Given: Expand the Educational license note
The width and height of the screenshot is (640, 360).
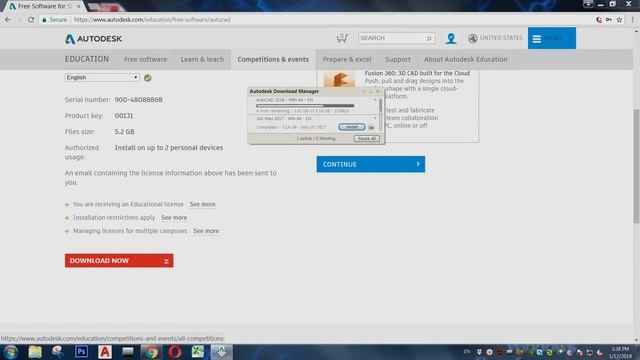Looking at the screenshot, I should [67, 204].
